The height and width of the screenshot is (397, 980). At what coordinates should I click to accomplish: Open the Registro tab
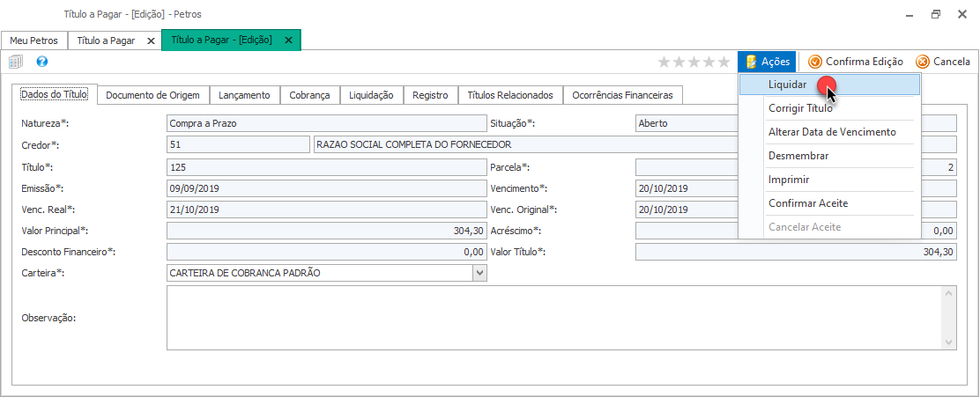click(x=430, y=95)
